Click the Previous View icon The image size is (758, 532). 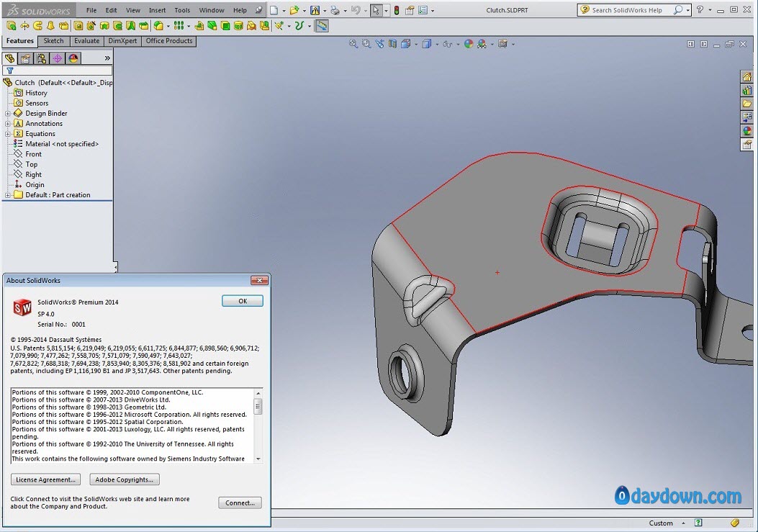point(380,44)
